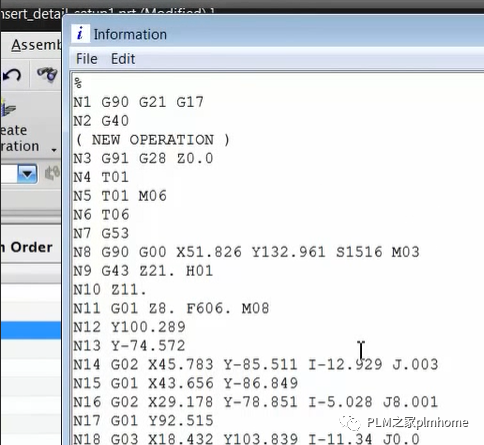The width and height of the screenshot is (484, 445).
Task: Click the Order column header in the navigator
Action: (x=31, y=247)
